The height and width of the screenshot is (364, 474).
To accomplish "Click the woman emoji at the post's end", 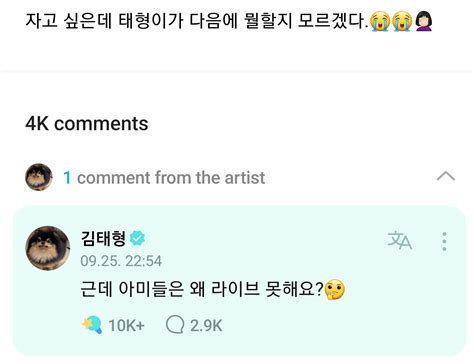I will pos(424,21).
